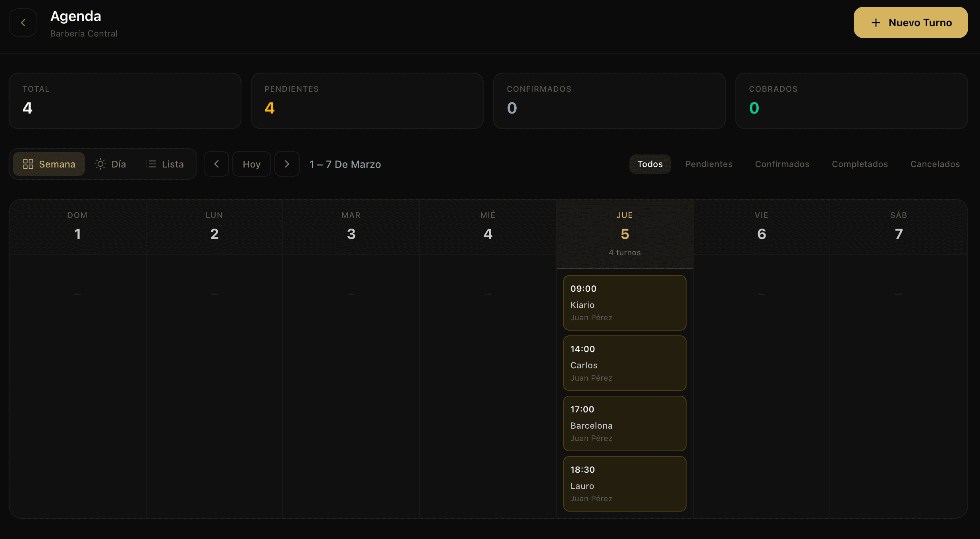Click the back arrow beside Agenda
This screenshot has height=539, width=980.
tap(23, 23)
